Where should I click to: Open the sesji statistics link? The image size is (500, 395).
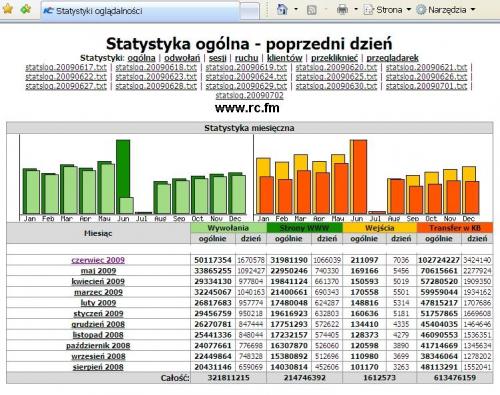217,58
